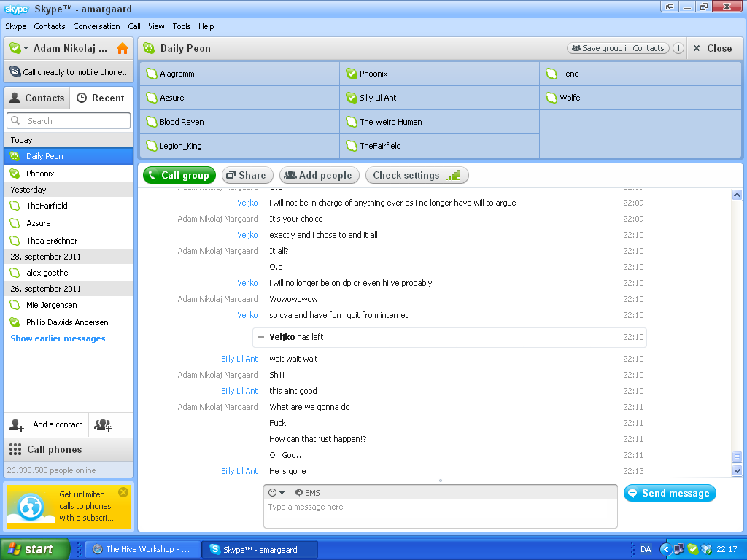Screen dimensions: 747x560
Task: Select Silly Lil Ant participant in the group grid
Action: coord(439,98)
